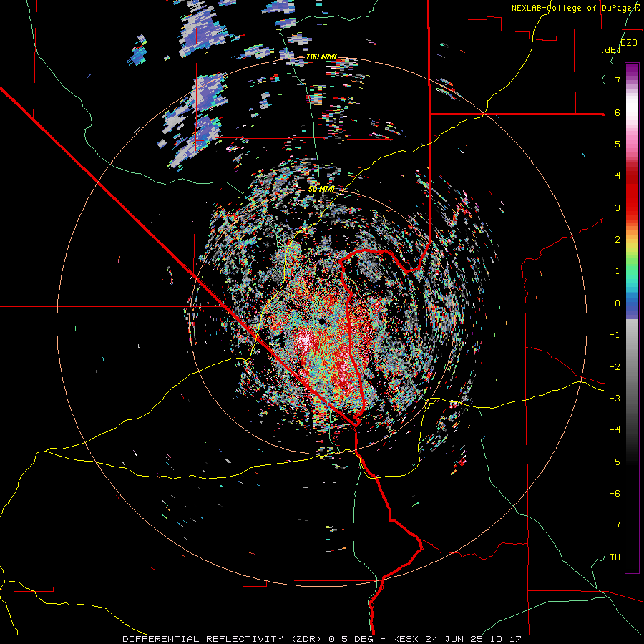Click the "5" tick on color scale
Viewport: 644px width, 644px height.
[x=618, y=144]
